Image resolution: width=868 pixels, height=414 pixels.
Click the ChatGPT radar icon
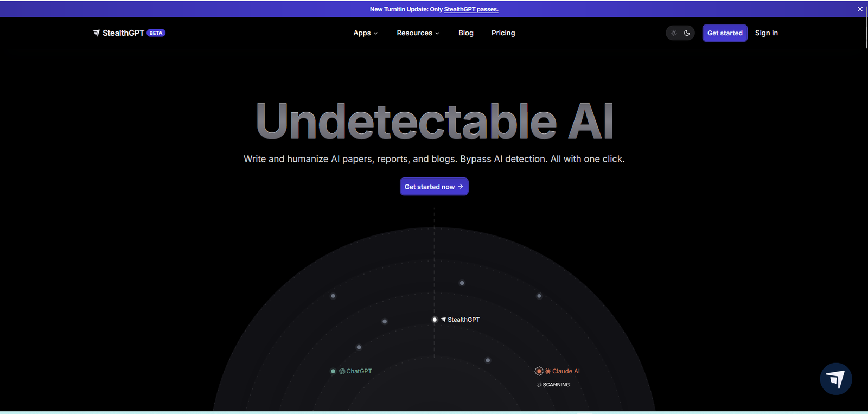342,371
